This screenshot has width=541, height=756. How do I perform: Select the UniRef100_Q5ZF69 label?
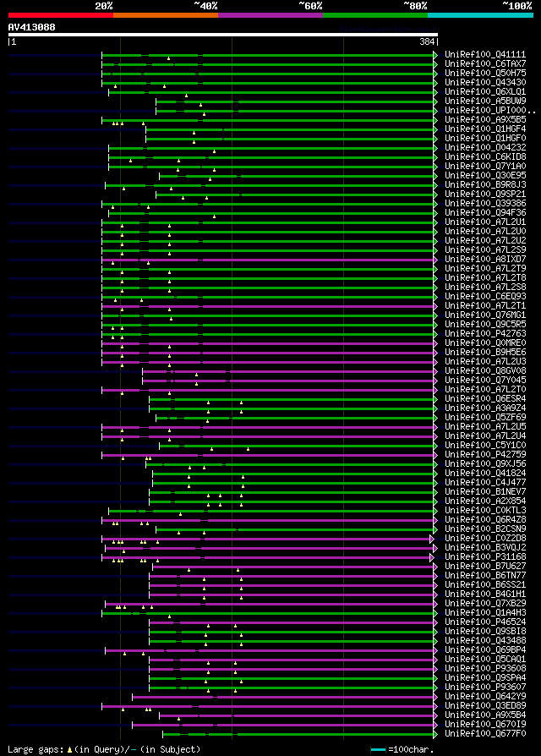485,418
